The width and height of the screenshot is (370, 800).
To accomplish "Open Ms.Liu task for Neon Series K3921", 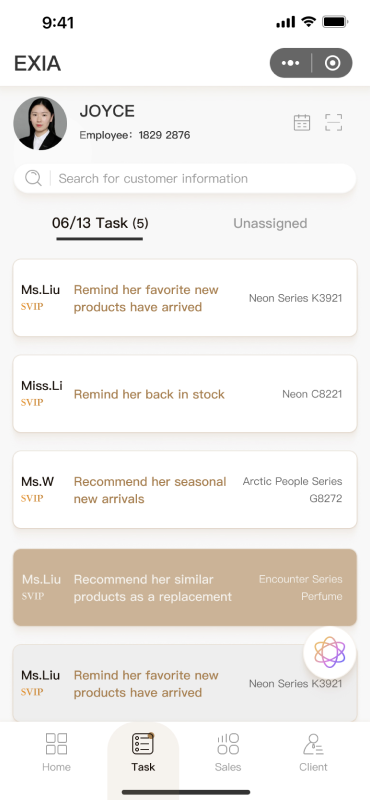I will pos(185,298).
